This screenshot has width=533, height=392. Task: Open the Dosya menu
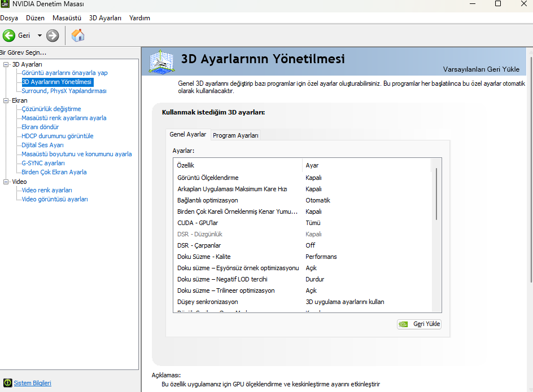click(9, 18)
